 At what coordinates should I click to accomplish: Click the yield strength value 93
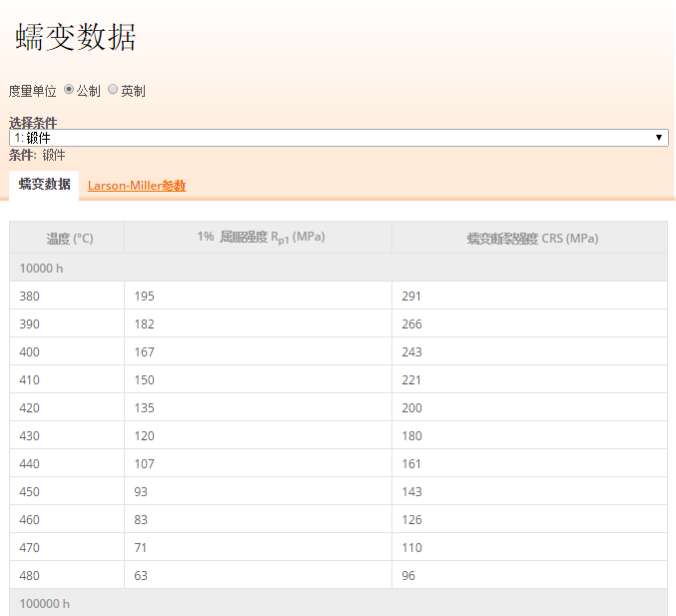(x=142, y=491)
